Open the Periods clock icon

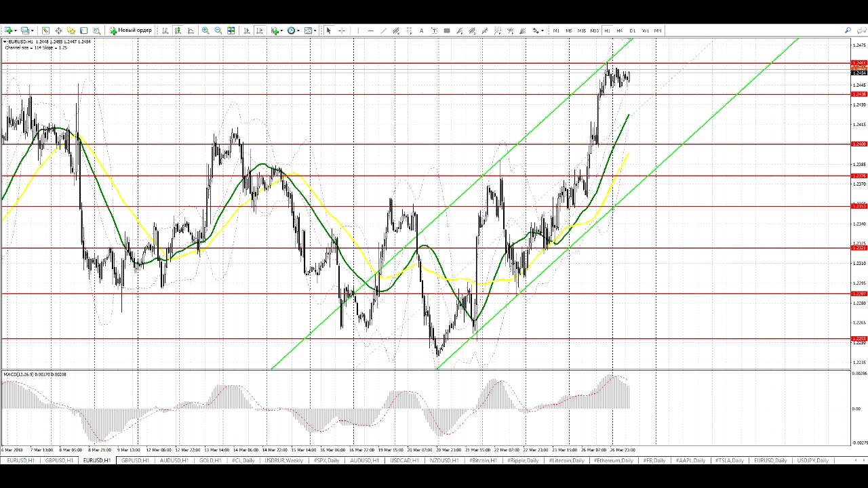coord(292,30)
